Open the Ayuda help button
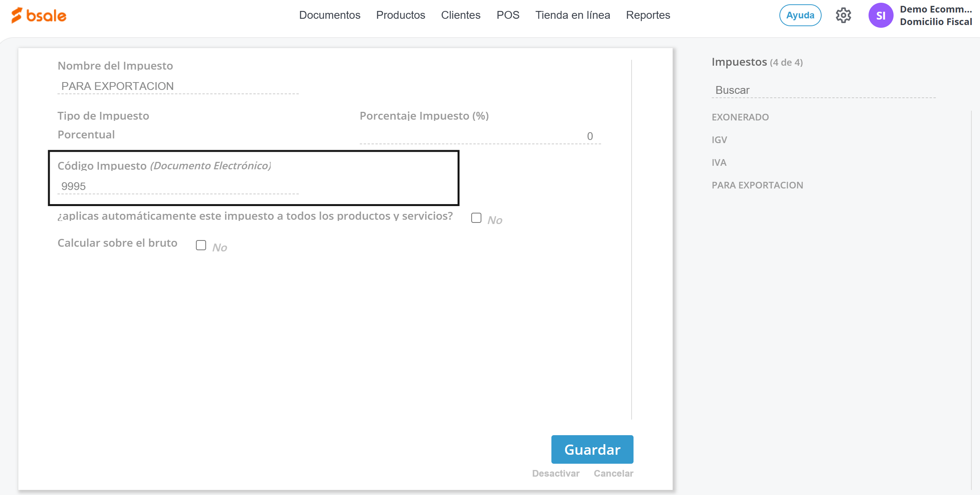Screen dimensions: 980x495 tap(800, 15)
